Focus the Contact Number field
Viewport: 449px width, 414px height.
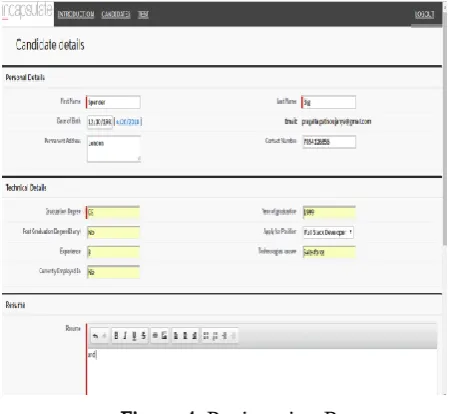point(329,142)
